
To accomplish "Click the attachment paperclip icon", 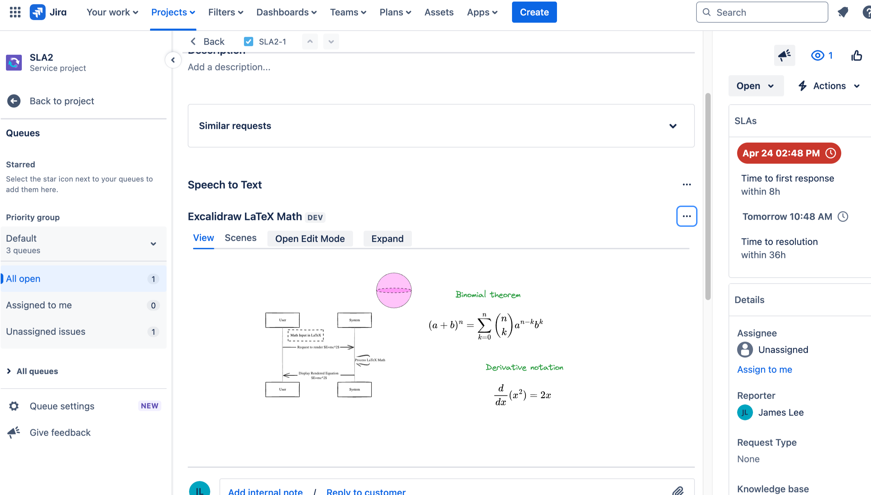I will (x=678, y=491).
